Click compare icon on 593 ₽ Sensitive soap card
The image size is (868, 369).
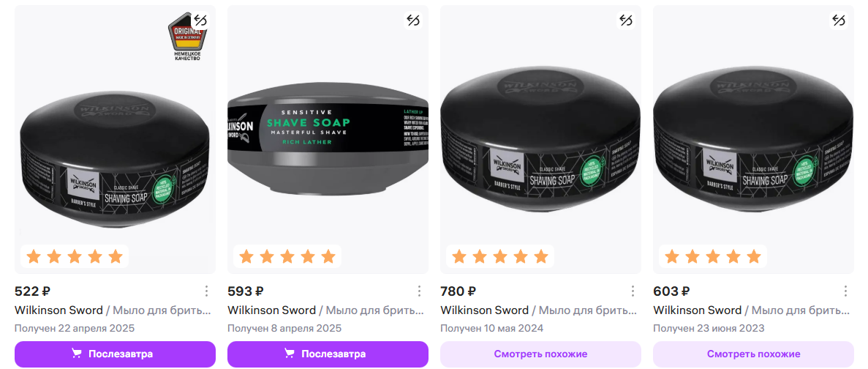(412, 20)
